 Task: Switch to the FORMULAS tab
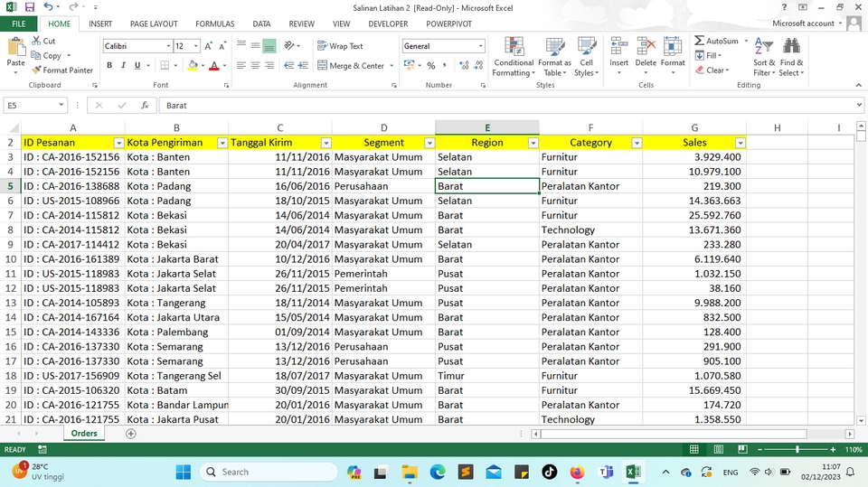coord(215,23)
